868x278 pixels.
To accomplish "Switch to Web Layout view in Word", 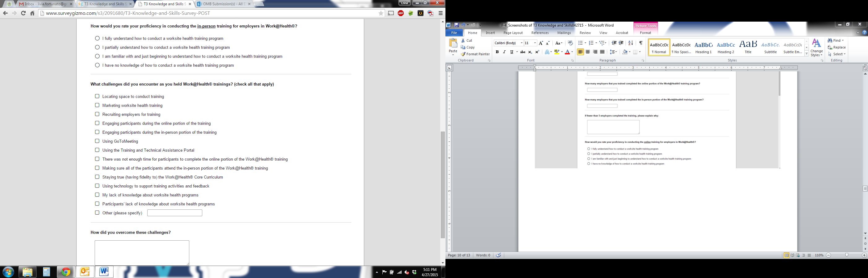I will (x=797, y=255).
